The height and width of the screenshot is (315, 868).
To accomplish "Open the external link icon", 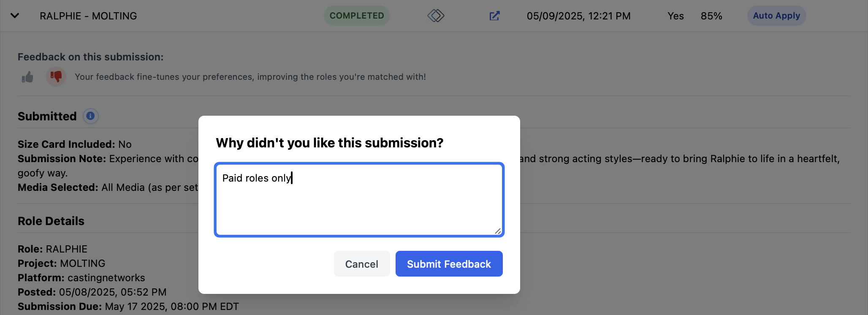I will pos(494,16).
